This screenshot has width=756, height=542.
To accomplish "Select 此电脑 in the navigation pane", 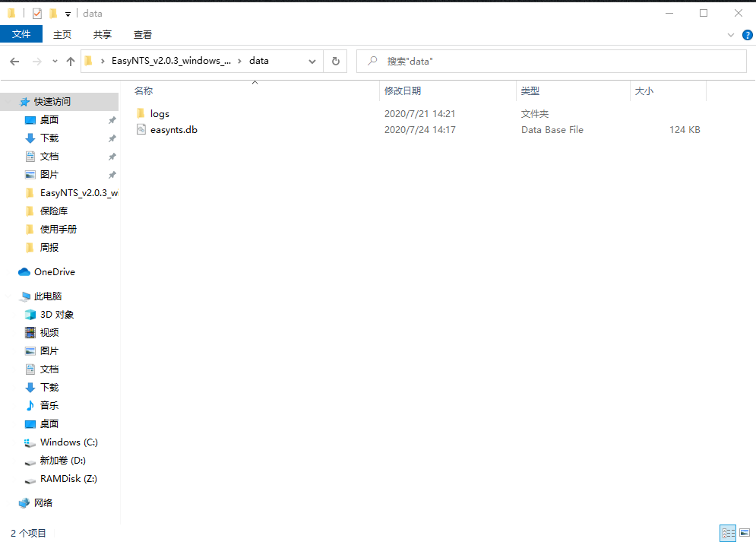I will (48, 296).
